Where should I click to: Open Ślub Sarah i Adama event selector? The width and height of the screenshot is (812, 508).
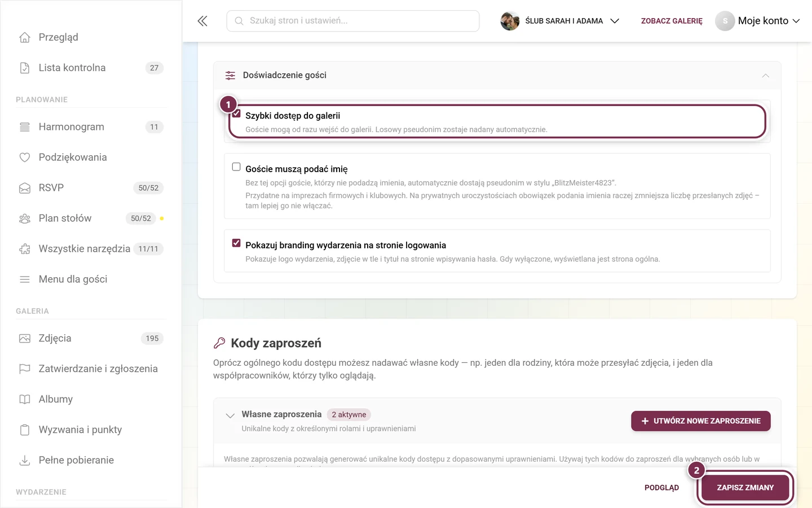click(560, 21)
